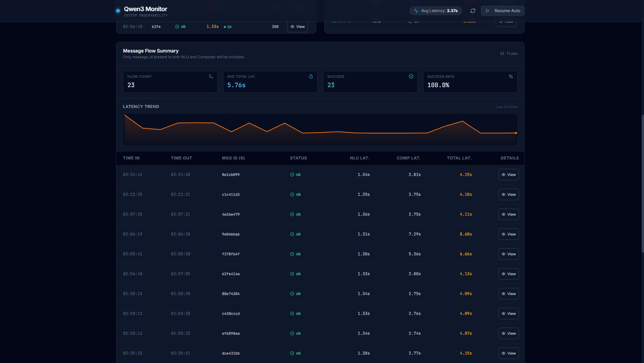Click the STATUS column header

pos(298,158)
